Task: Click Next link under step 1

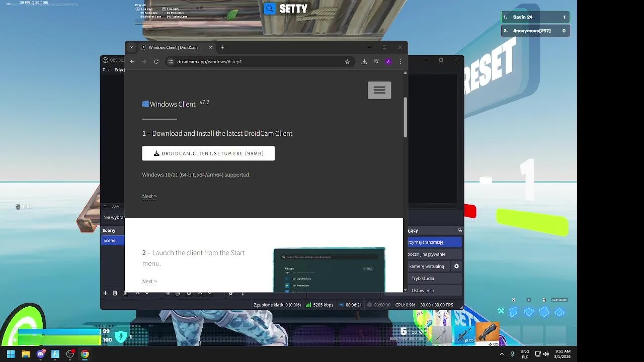Action: coord(149,196)
